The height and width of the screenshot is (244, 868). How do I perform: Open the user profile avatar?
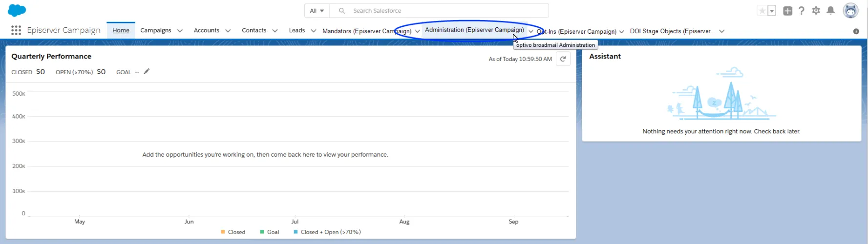(x=850, y=10)
